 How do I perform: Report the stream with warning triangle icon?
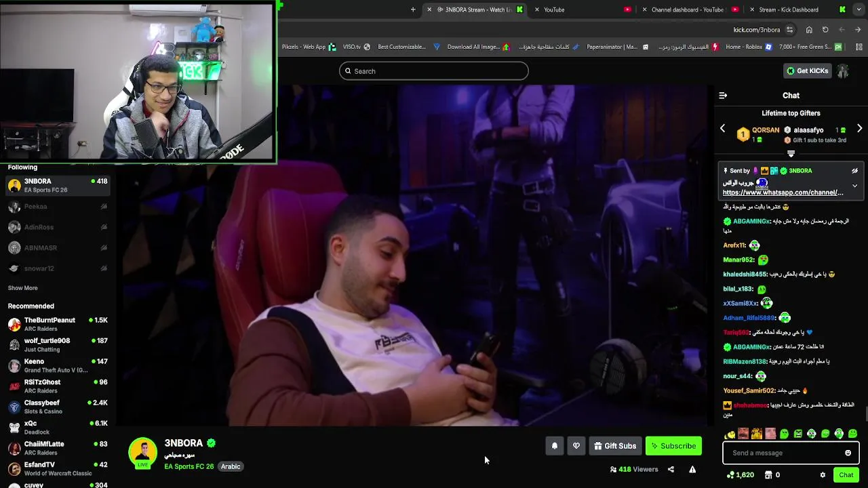692,469
